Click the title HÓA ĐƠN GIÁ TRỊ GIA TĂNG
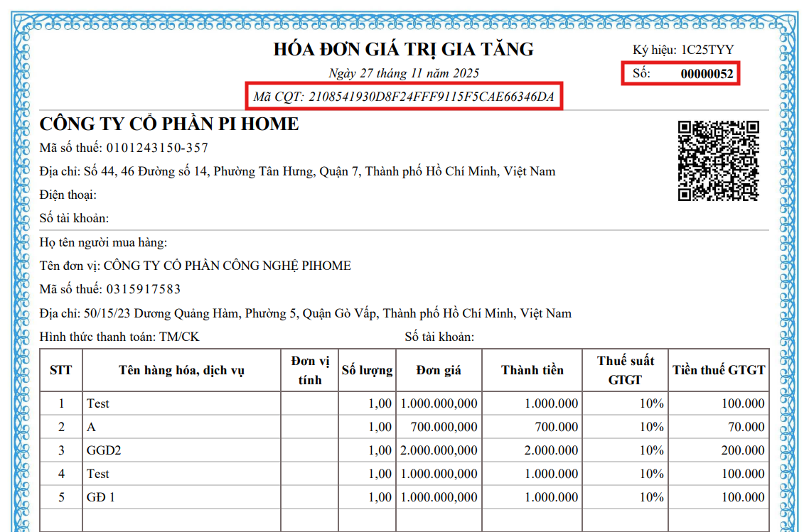Screen dimensions: 809x532 tap(403, 50)
